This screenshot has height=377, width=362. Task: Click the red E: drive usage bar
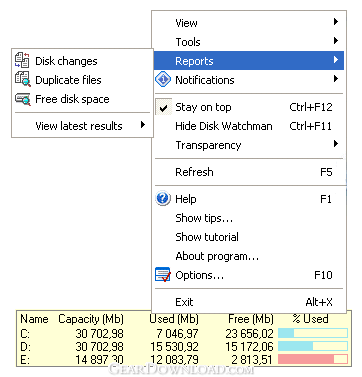(x=313, y=359)
